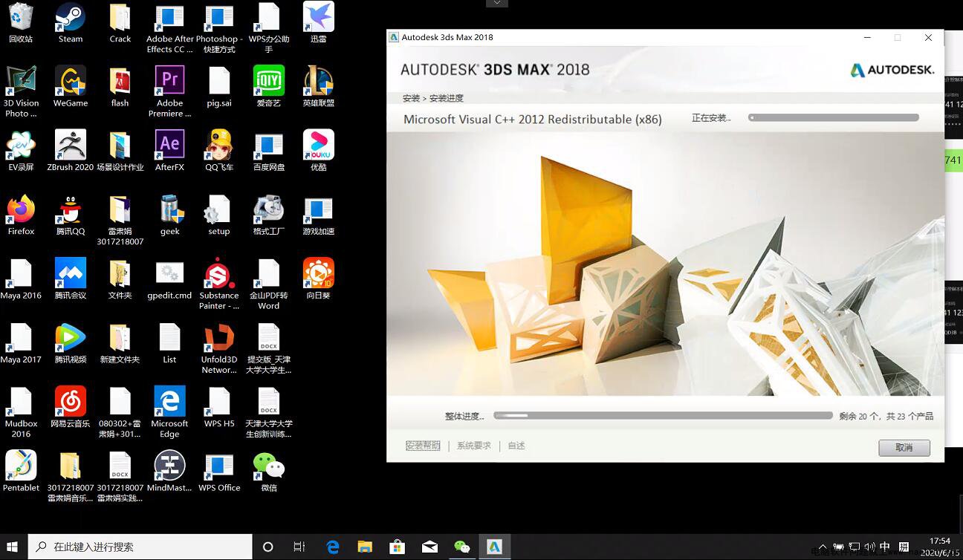This screenshot has width=963, height=560.
Task: Select the gpedit.cmd file icon
Action: pos(169,279)
